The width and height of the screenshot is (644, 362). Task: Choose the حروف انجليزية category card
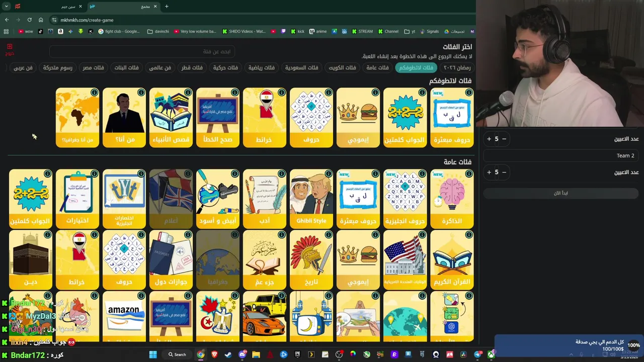[405, 199]
